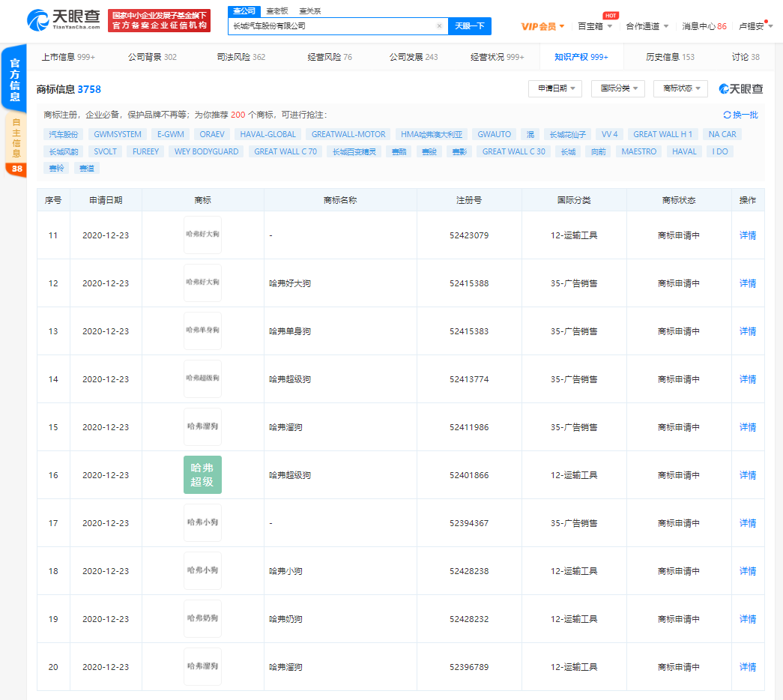This screenshot has width=783, height=700.
Task: Click the GREATWALL-MOTOR trademark tag
Action: pyautogui.click(x=348, y=134)
